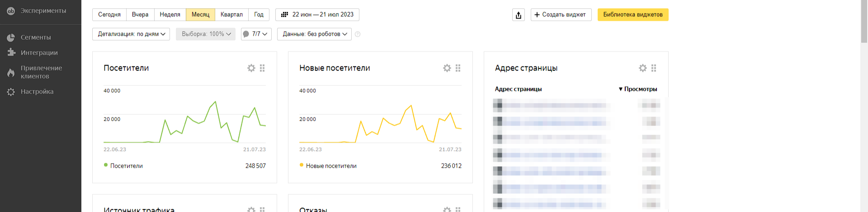Expand the 7/7 goals dropdown
This screenshot has height=212, width=868.
point(256,34)
